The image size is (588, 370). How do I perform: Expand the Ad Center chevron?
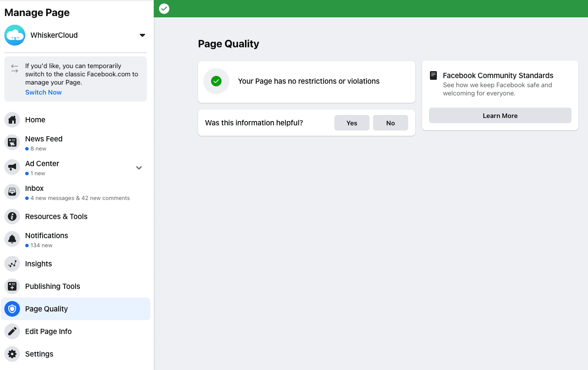[x=139, y=168]
